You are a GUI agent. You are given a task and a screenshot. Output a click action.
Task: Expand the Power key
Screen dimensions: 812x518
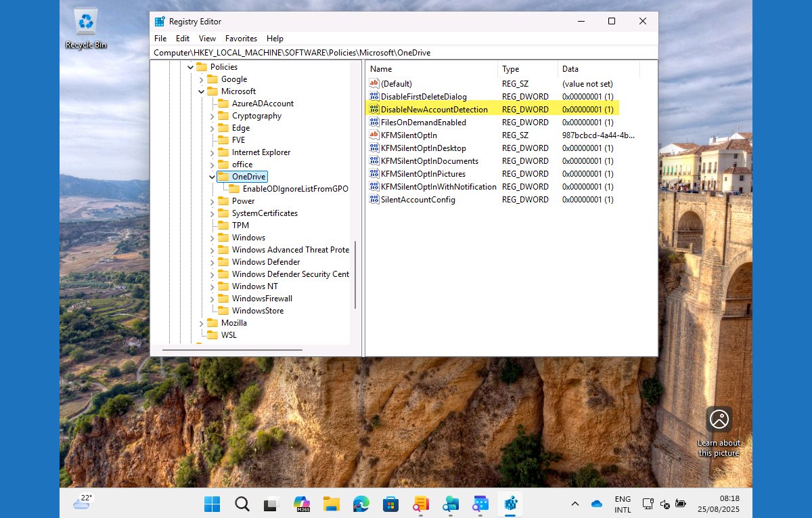[212, 201]
